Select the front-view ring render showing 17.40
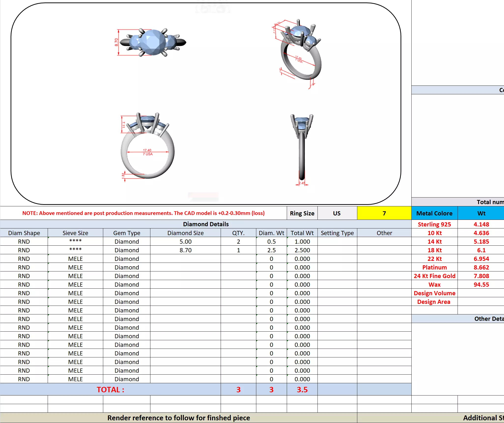The image size is (504, 423). 147,146
